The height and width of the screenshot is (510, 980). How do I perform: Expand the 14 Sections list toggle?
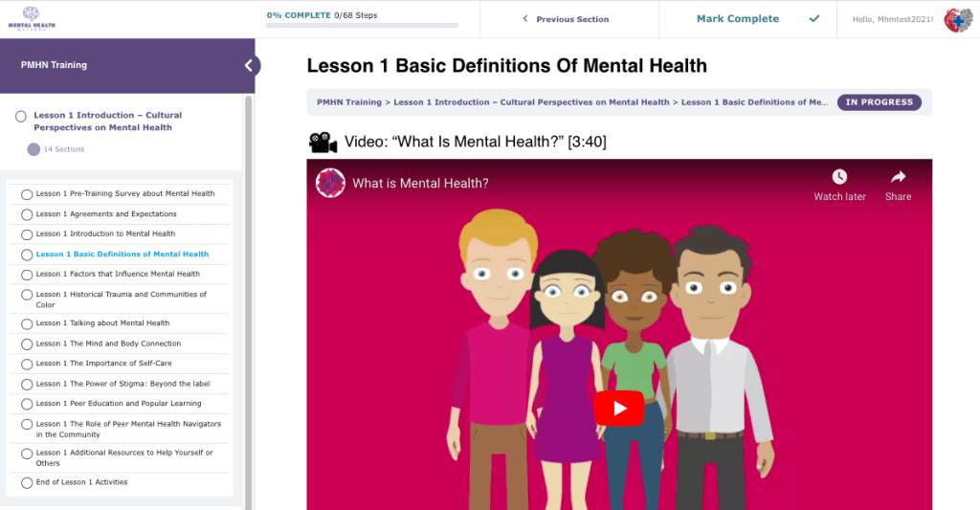33,149
